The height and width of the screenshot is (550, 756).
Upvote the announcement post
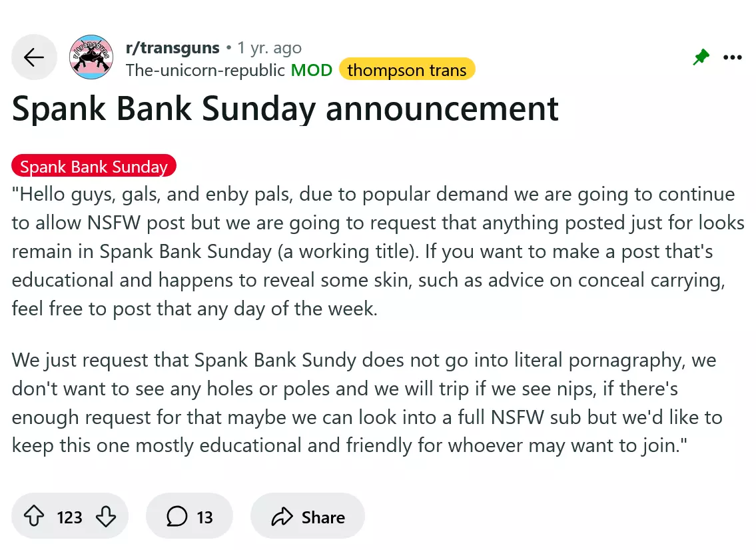34,517
